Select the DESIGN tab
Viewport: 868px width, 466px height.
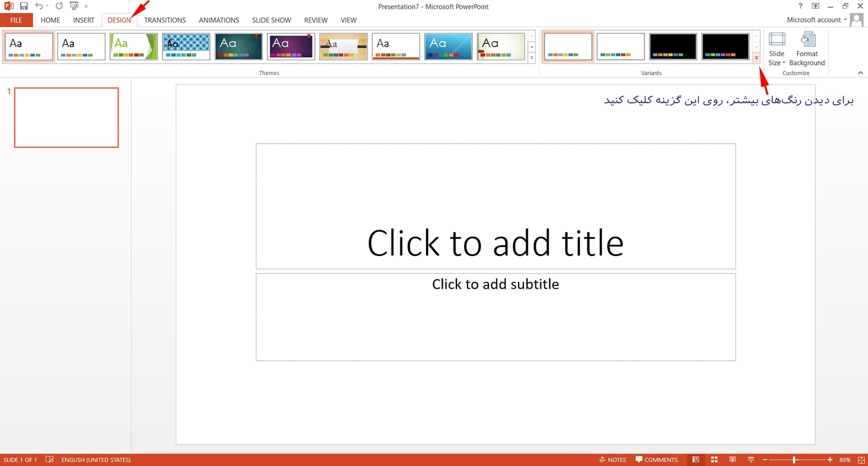tap(119, 20)
